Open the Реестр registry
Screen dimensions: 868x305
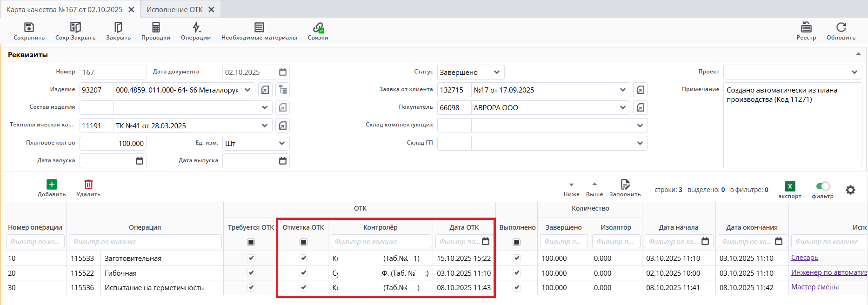pyautogui.click(x=806, y=27)
